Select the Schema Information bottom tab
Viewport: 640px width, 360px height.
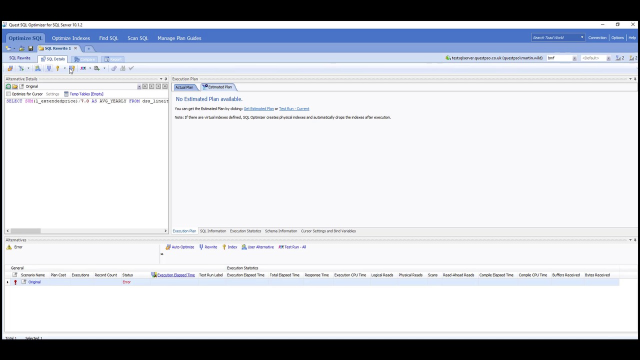(281, 231)
